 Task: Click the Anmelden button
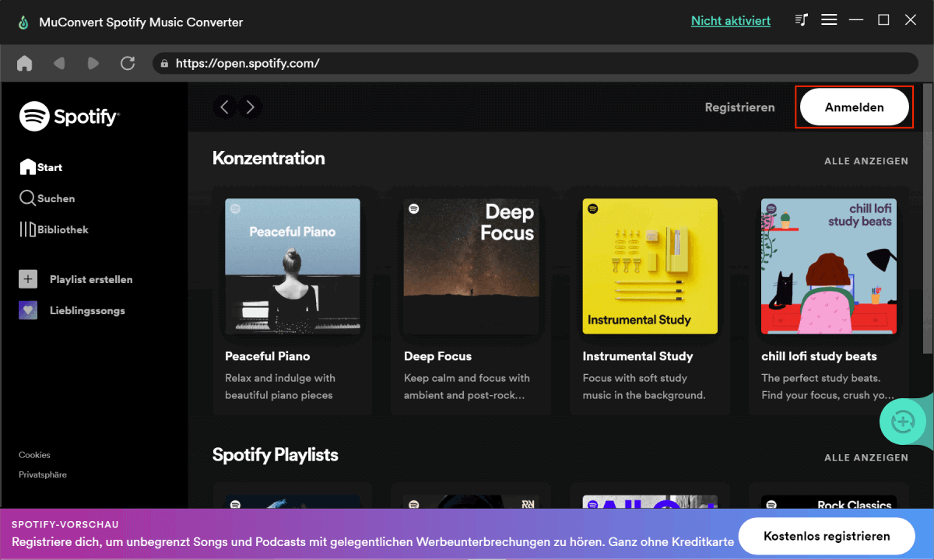[x=855, y=107]
